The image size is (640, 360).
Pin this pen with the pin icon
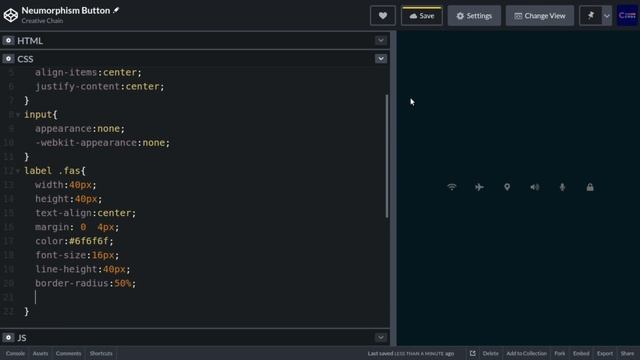(591, 16)
